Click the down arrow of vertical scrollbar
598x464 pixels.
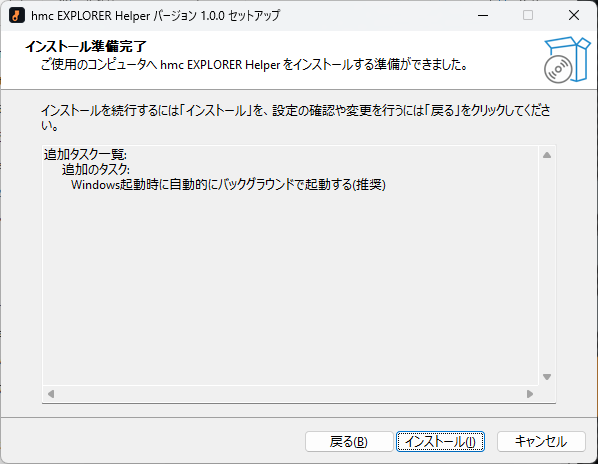(x=547, y=377)
